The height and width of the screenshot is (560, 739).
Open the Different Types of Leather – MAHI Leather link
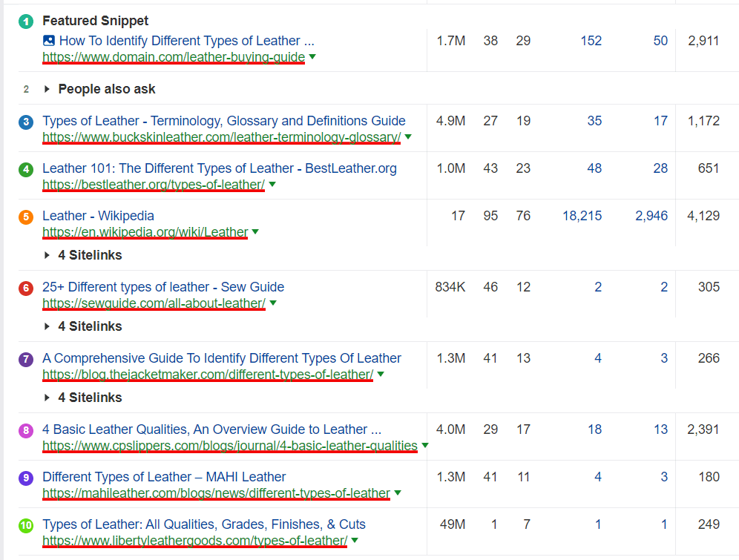pos(164,477)
